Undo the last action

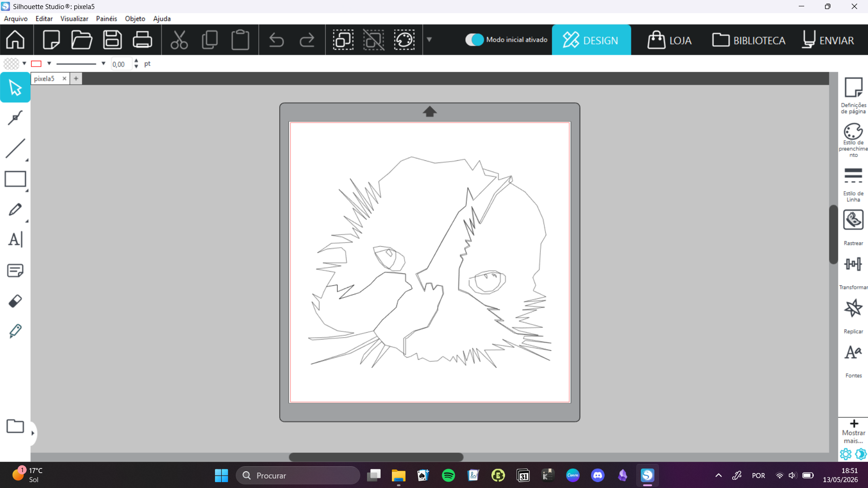point(277,40)
